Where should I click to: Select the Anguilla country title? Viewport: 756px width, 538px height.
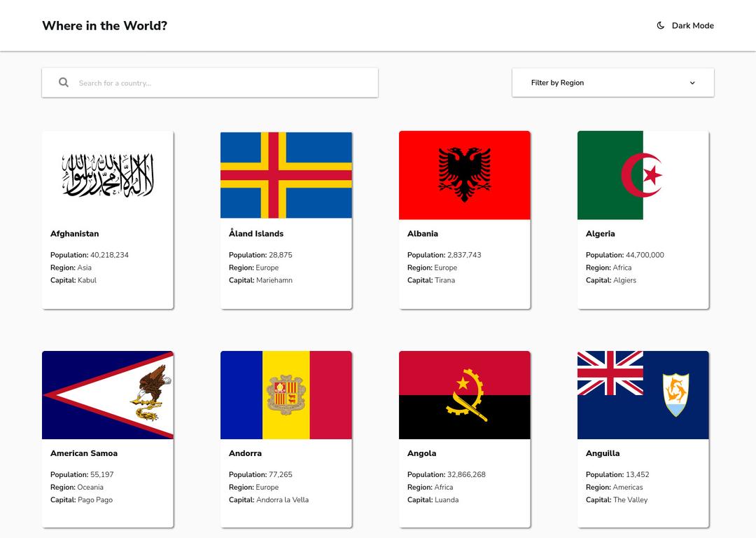[603, 453]
